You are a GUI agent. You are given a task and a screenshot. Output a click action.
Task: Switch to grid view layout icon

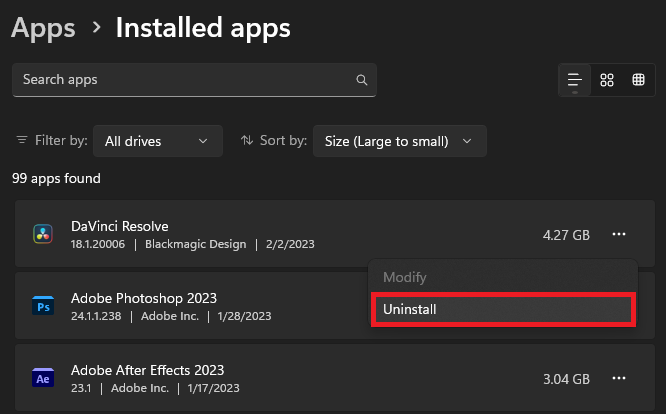click(607, 80)
